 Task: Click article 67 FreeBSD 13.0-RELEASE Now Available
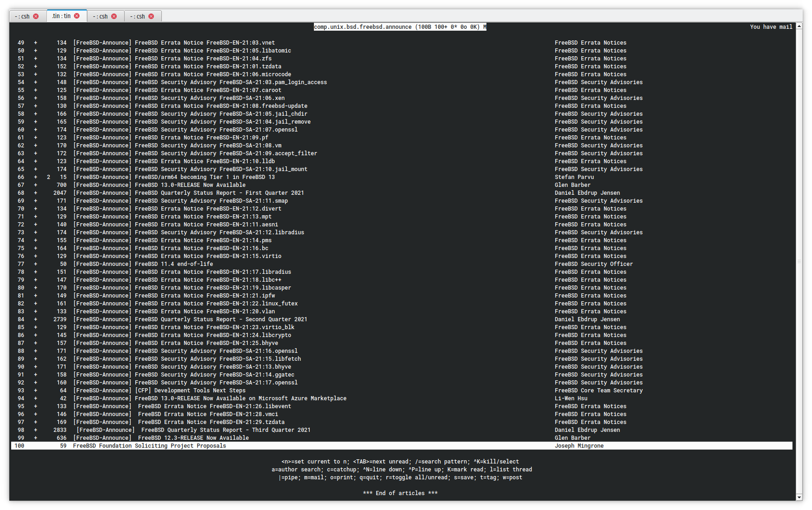[x=190, y=185]
